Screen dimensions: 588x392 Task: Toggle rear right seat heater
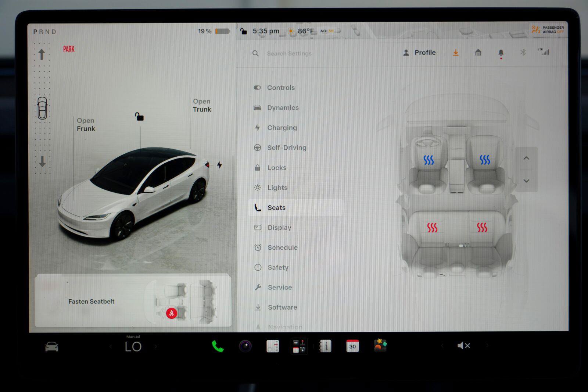click(482, 227)
